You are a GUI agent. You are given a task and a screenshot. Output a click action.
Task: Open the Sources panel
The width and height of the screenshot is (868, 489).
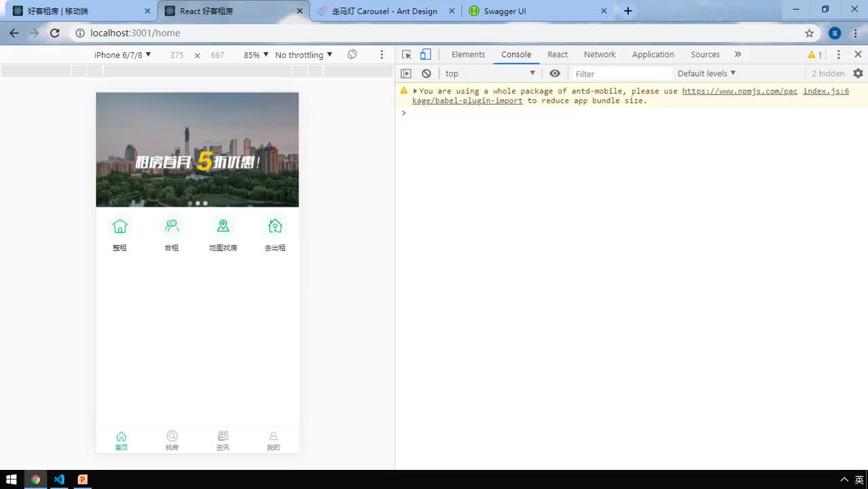[705, 54]
